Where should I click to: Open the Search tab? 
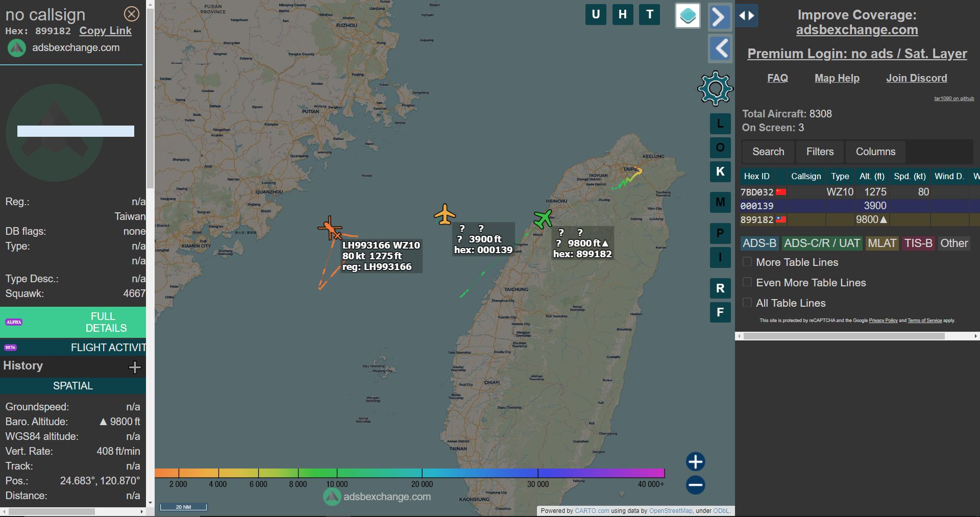point(768,152)
